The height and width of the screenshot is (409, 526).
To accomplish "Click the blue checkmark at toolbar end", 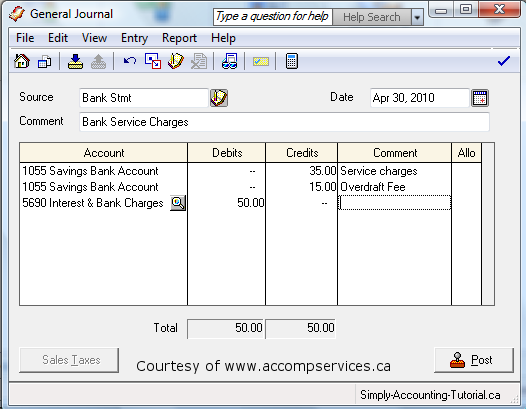I will [x=504, y=61].
